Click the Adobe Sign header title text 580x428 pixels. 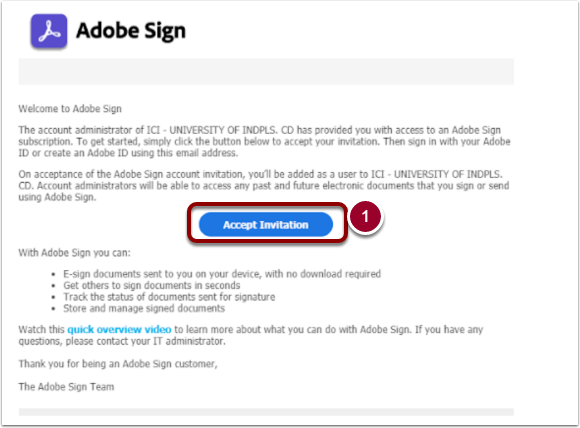(x=131, y=31)
